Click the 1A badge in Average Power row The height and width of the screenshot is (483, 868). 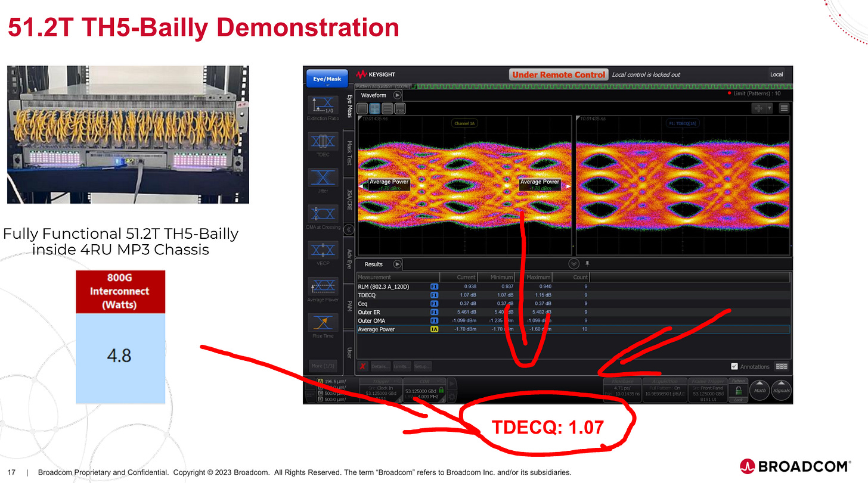pyautogui.click(x=434, y=329)
